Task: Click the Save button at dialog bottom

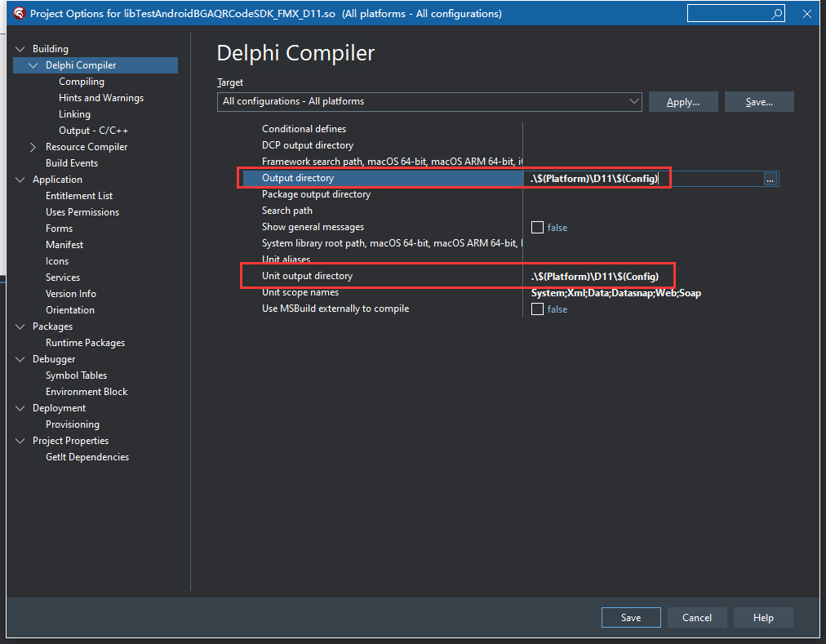Action: [x=631, y=618]
